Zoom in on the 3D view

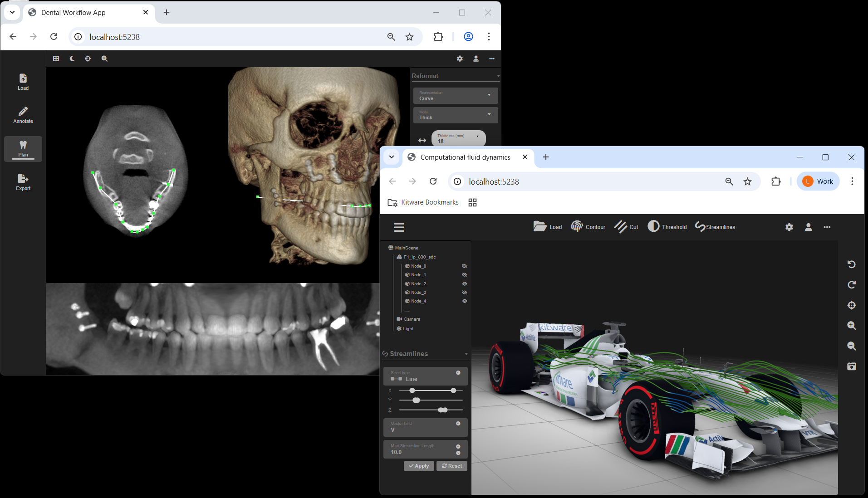click(852, 326)
